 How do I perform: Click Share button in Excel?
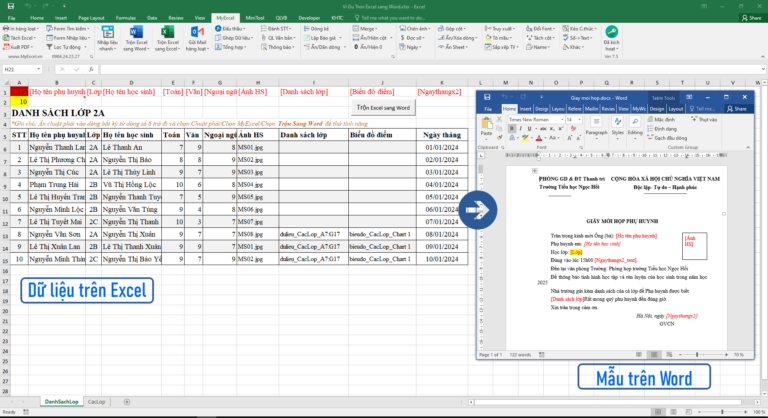point(752,18)
